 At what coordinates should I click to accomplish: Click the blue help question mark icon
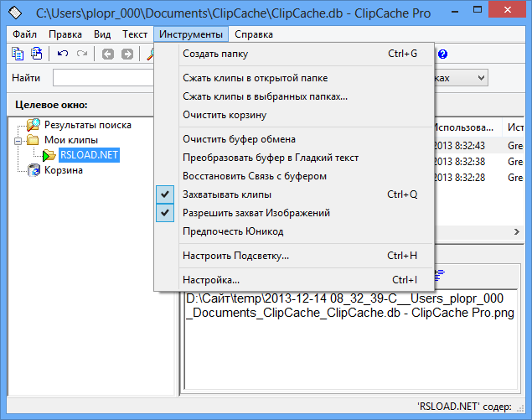click(442, 54)
